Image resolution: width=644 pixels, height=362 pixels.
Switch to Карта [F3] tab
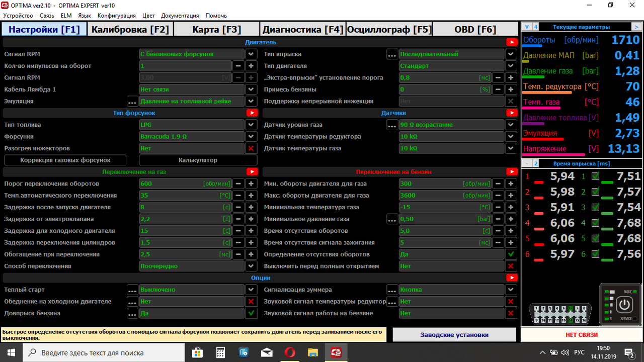(217, 29)
